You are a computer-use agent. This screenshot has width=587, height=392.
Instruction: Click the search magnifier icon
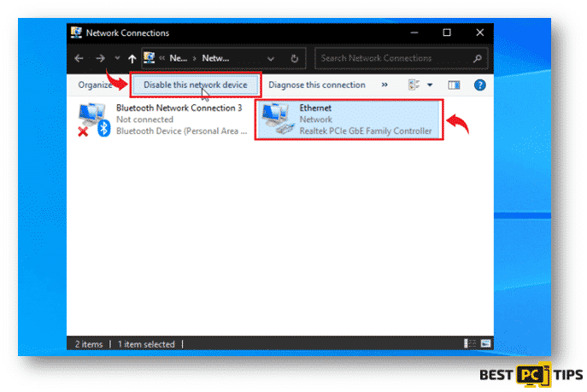(x=478, y=58)
